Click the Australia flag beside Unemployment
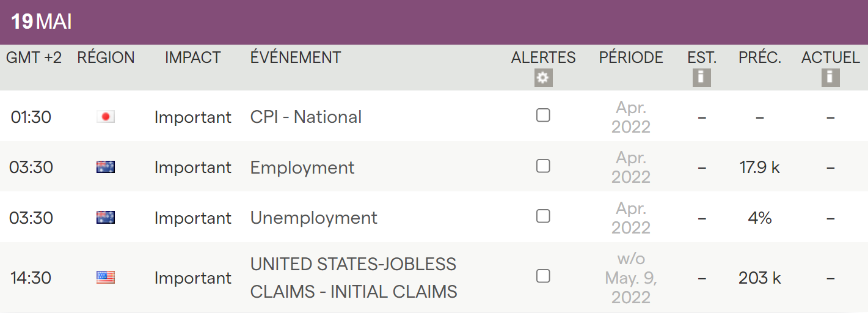This screenshot has height=313, width=868. point(106,217)
